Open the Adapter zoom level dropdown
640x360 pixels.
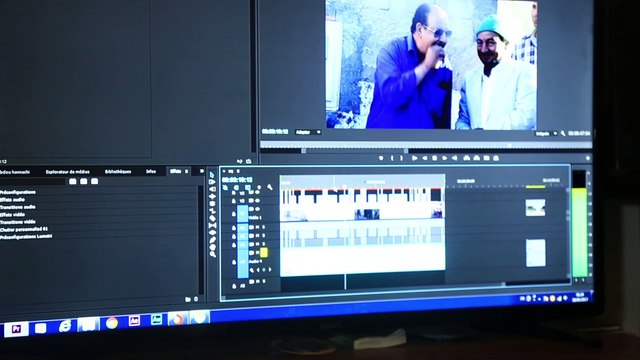point(307,132)
